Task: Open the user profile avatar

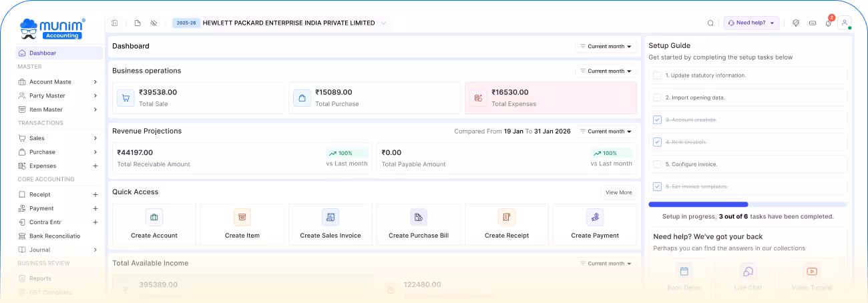Action: 845,23
